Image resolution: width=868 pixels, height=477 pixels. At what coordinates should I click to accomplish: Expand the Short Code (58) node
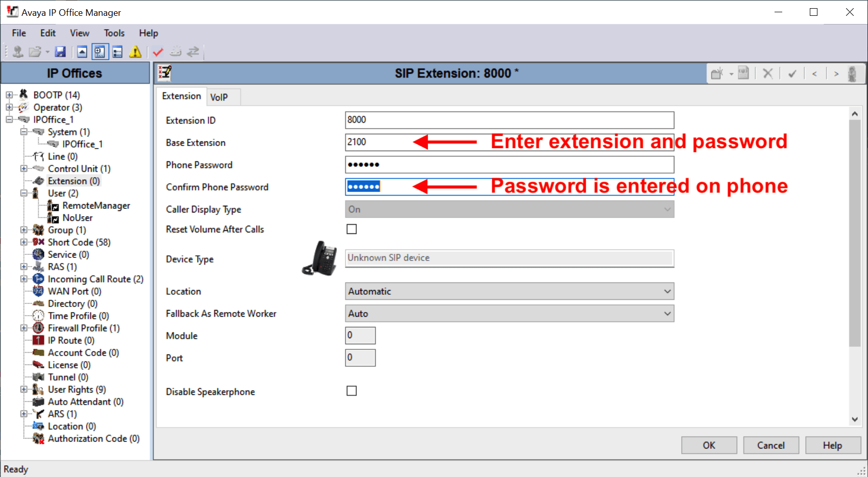[x=24, y=242]
